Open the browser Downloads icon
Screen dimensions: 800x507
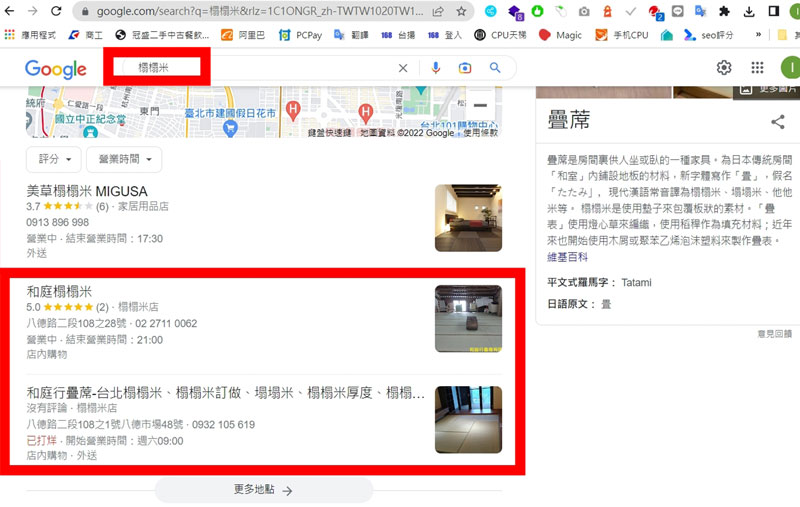pos(749,11)
